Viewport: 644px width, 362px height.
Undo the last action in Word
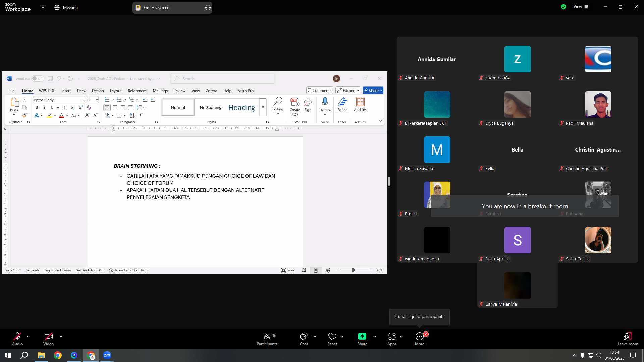[59, 79]
